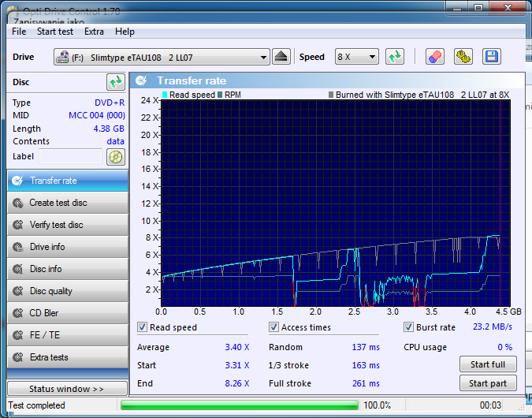The image size is (532, 418).
Task: Open options with the yellow gears icon
Action: (x=463, y=57)
